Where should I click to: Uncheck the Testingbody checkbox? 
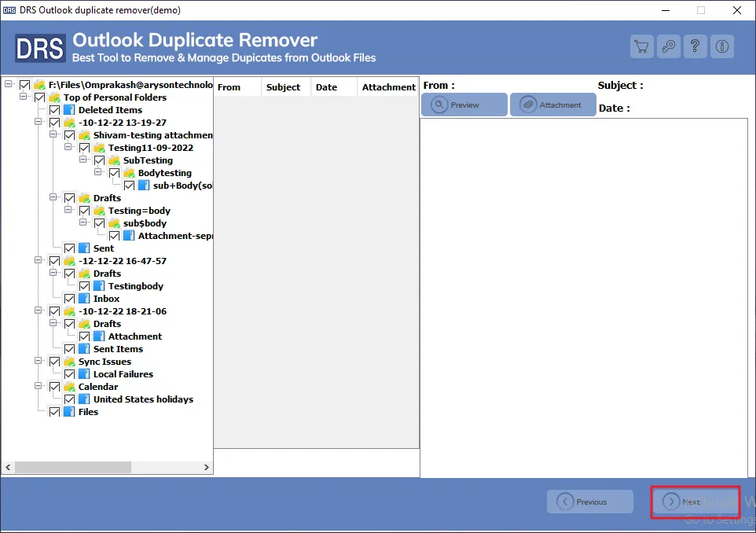(84, 286)
